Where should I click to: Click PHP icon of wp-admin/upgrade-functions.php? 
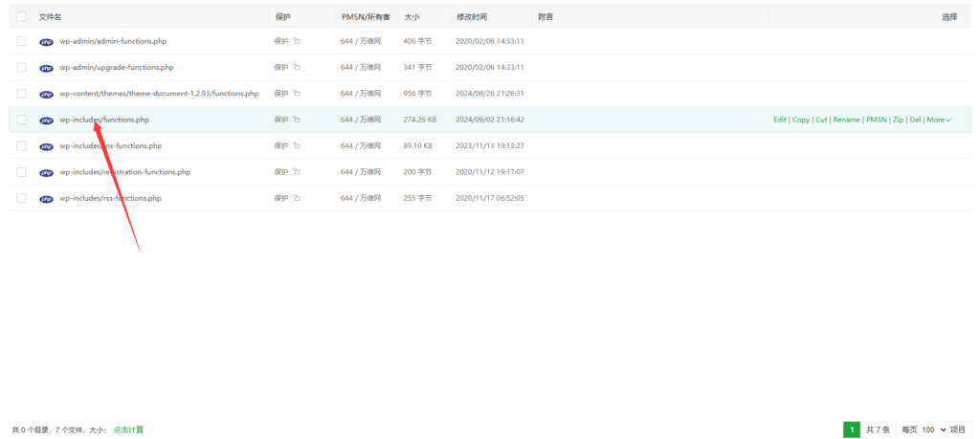pos(46,68)
